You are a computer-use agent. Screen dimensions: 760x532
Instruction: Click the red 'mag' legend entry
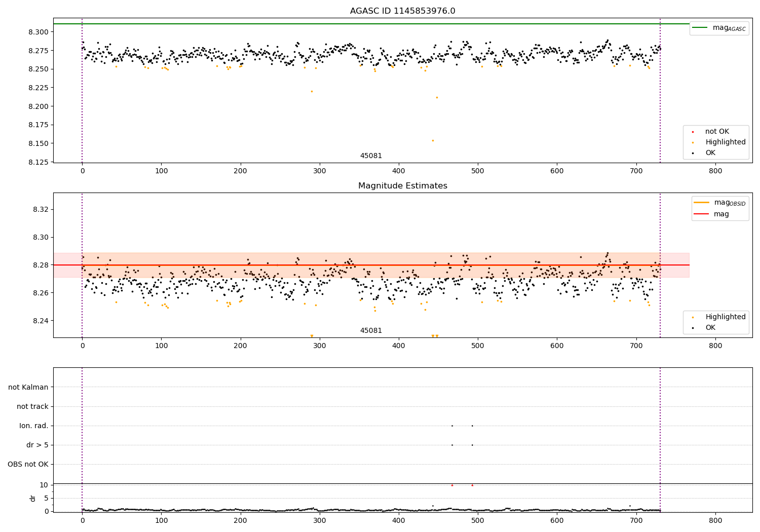click(x=701, y=214)
